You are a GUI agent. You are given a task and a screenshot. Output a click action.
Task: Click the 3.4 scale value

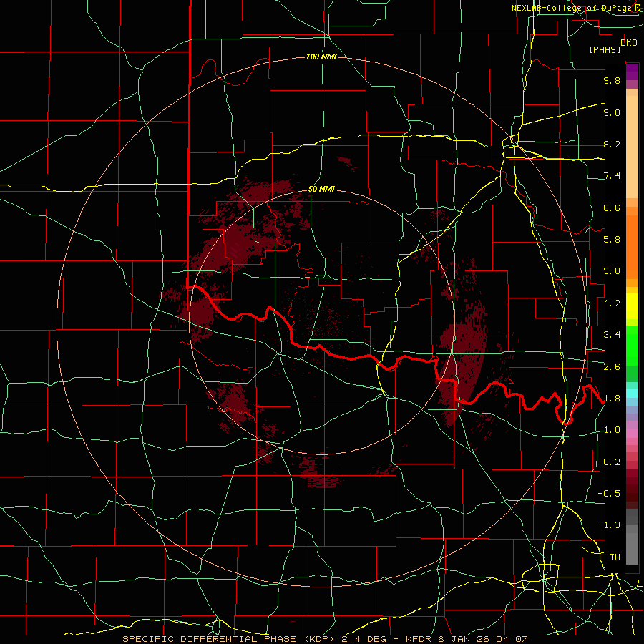612,335
